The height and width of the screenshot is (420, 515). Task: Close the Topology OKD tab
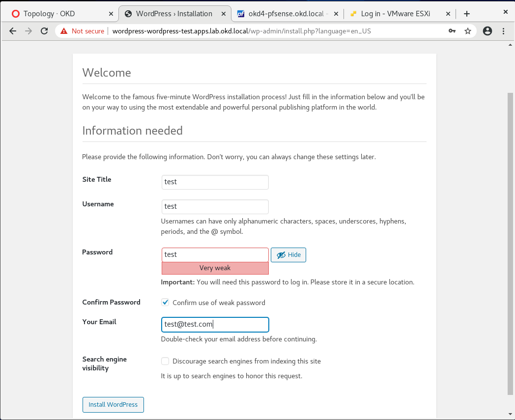[111, 14]
